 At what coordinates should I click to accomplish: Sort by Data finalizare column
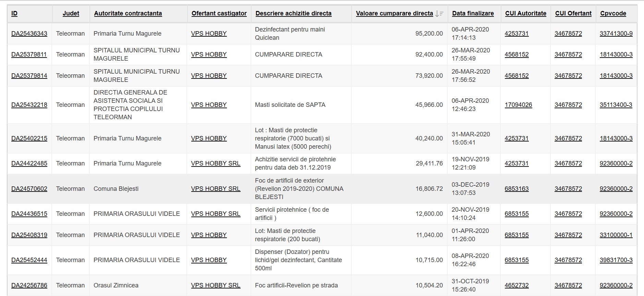pyautogui.click(x=473, y=13)
